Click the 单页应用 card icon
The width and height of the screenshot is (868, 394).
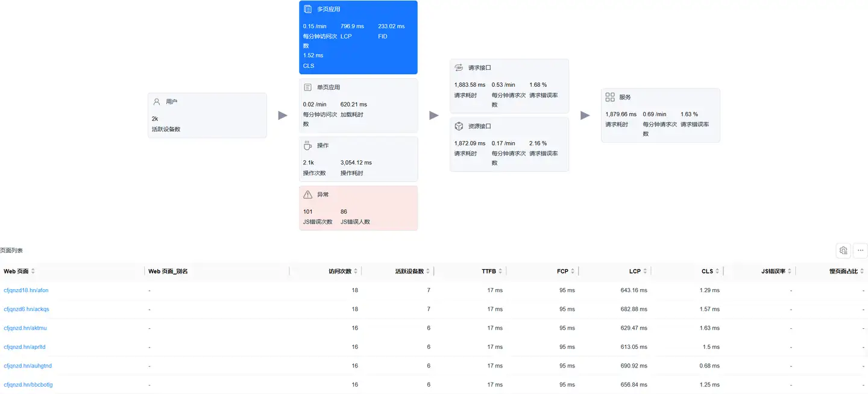click(307, 87)
